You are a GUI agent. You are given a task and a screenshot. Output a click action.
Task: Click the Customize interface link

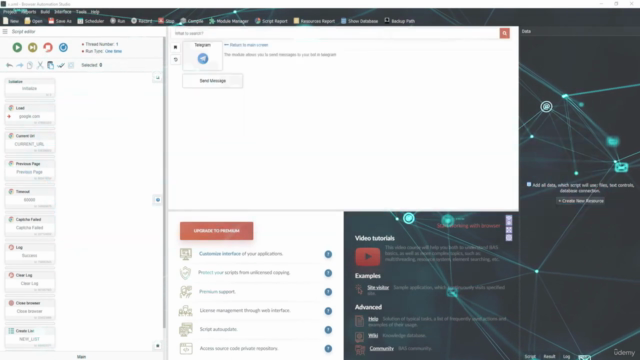point(220,254)
